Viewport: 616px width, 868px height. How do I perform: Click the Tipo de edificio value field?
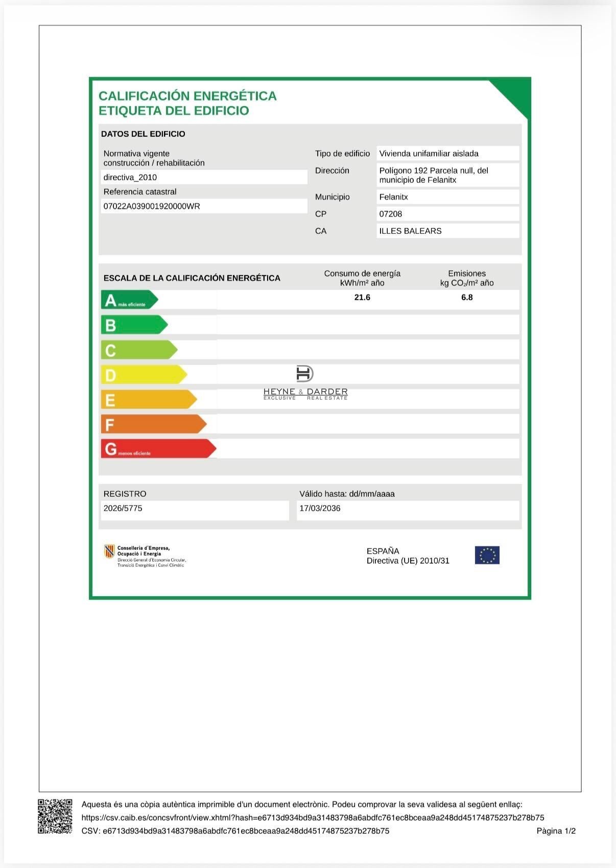[447, 154]
